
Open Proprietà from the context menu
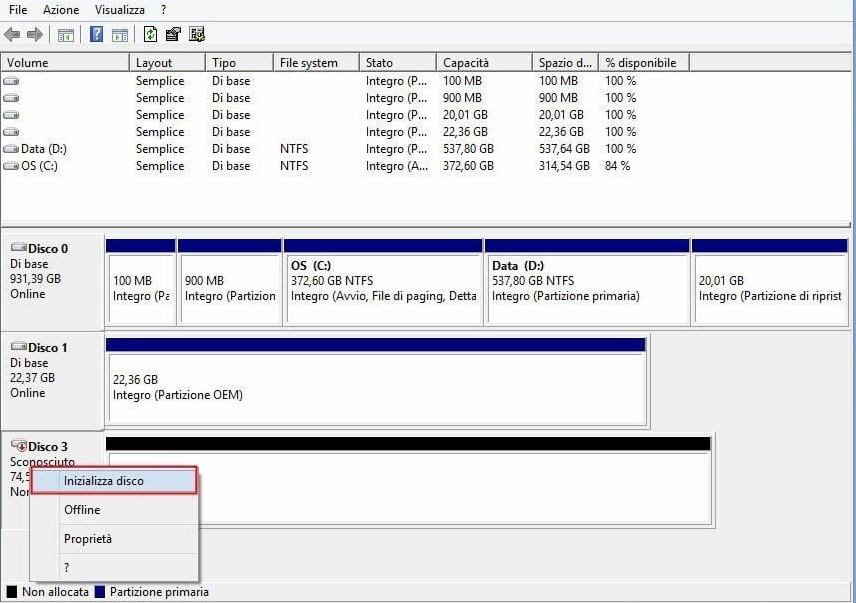(x=90, y=538)
